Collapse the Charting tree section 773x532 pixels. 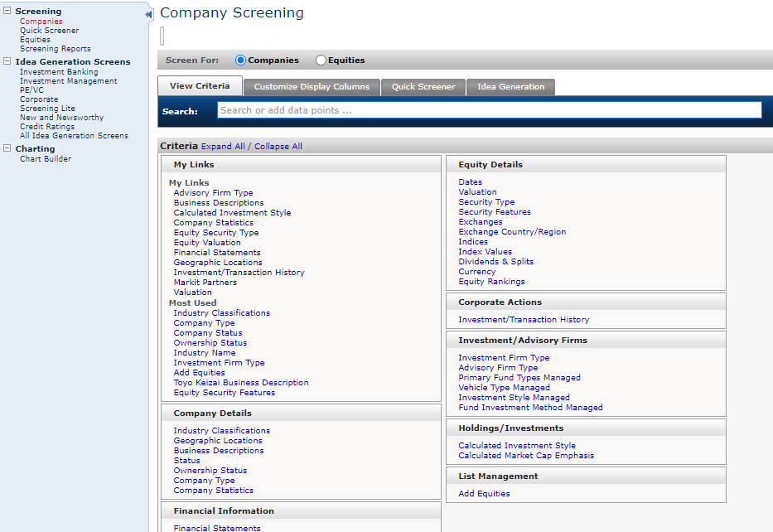pyautogui.click(x=7, y=149)
